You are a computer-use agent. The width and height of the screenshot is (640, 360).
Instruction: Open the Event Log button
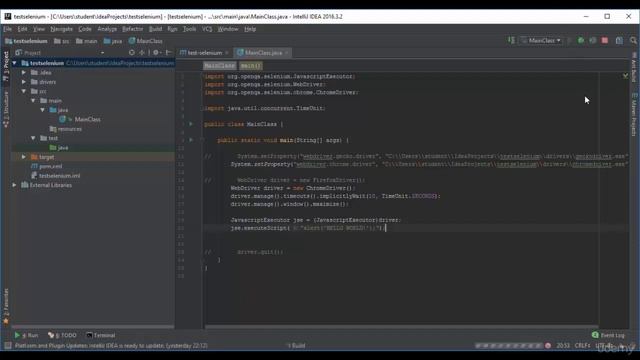pyautogui.click(x=608, y=335)
